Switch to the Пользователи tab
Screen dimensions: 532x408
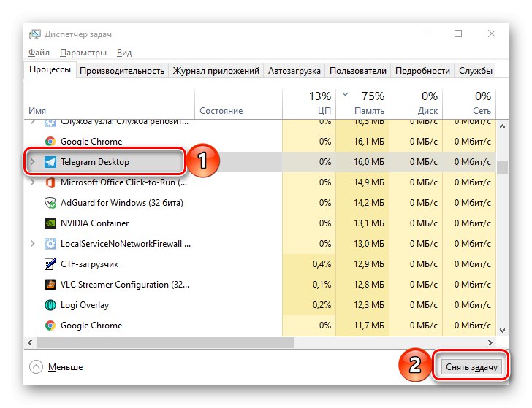click(357, 71)
